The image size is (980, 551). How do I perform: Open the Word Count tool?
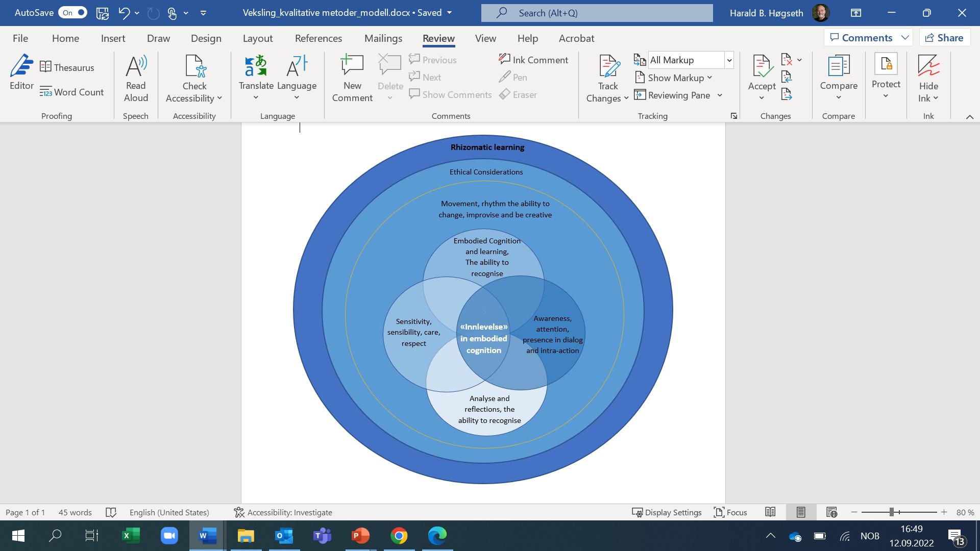pyautogui.click(x=72, y=92)
